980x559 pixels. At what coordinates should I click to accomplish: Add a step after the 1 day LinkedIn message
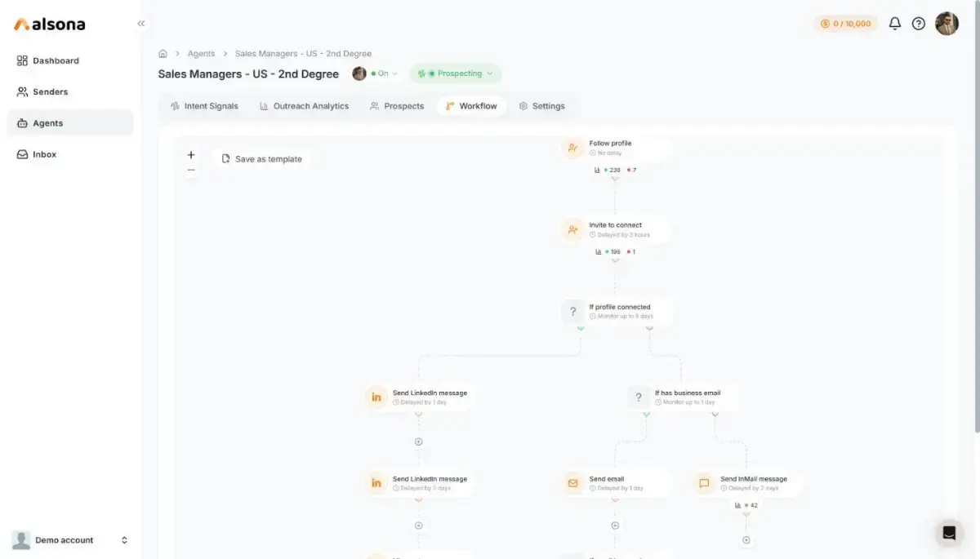click(418, 441)
